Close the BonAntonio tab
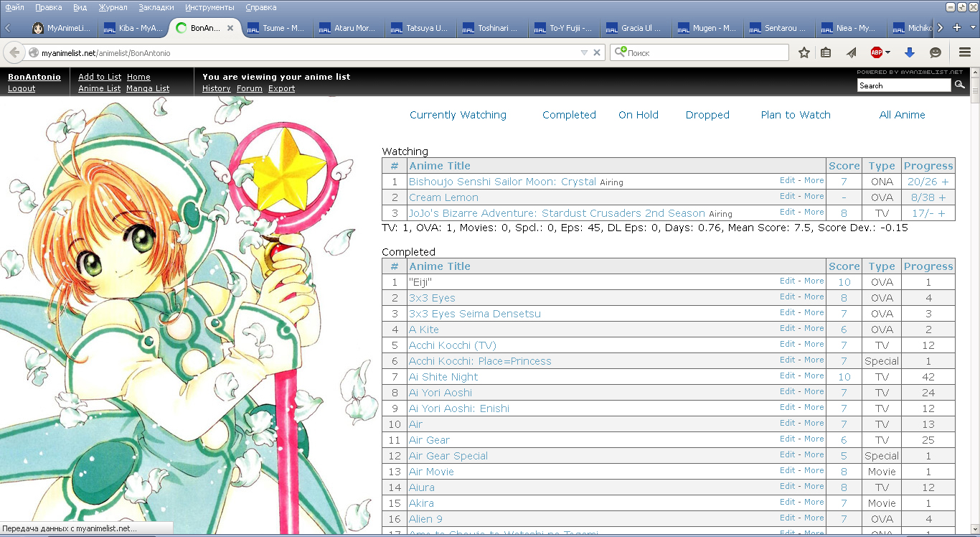The image size is (980, 537). coord(230,28)
